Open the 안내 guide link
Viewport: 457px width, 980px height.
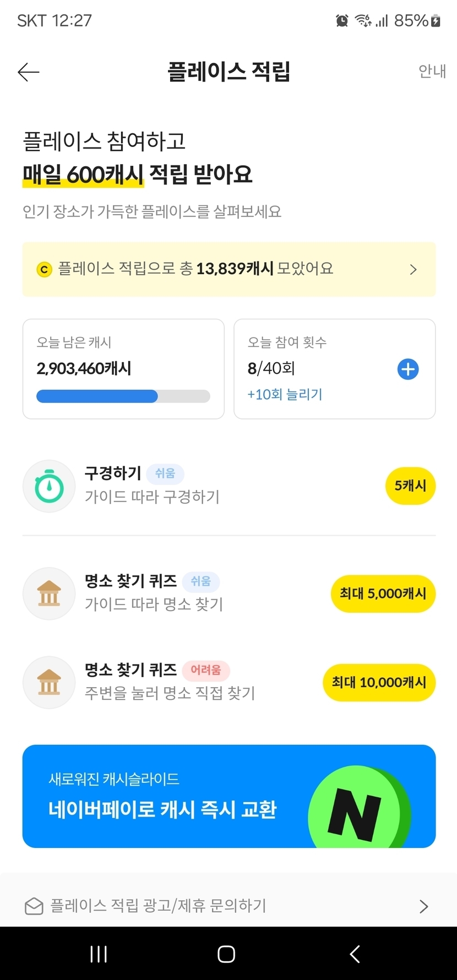coord(432,72)
